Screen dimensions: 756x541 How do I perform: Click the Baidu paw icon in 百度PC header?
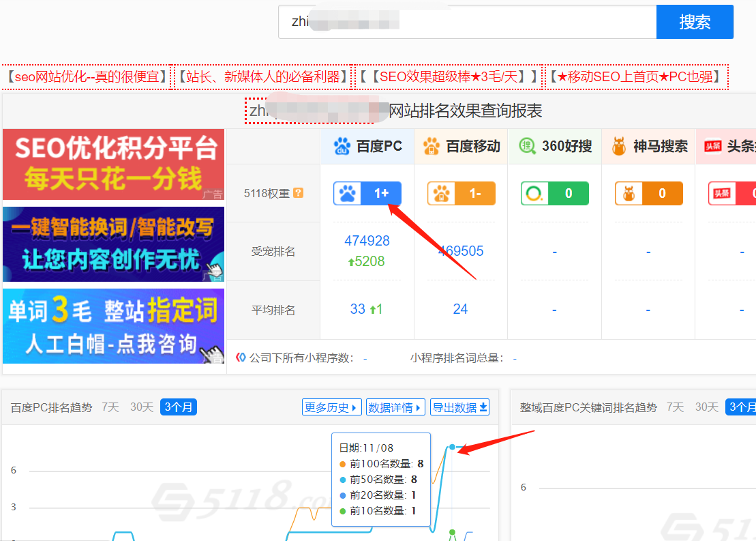pos(342,146)
